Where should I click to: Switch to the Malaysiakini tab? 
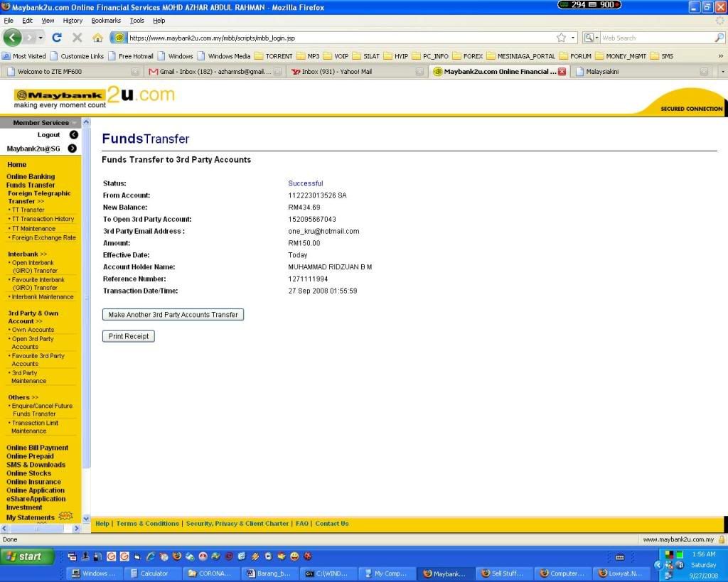[x=640, y=72]
